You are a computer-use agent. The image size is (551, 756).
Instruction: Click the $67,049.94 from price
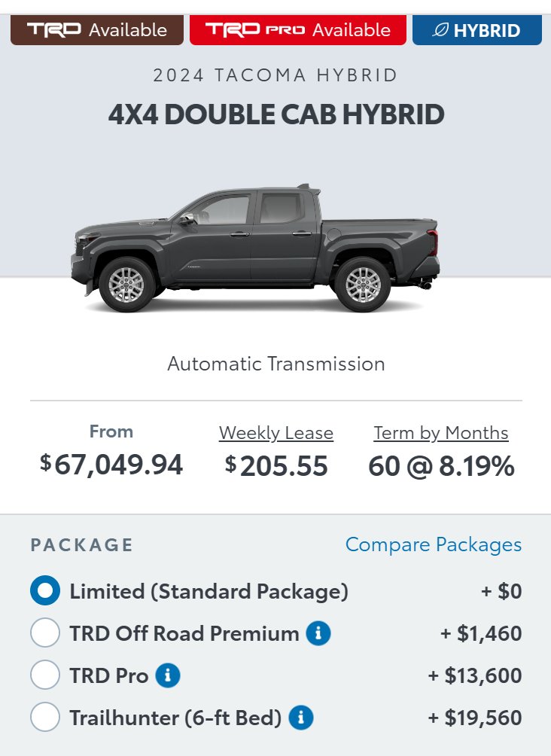click(111, 465)
